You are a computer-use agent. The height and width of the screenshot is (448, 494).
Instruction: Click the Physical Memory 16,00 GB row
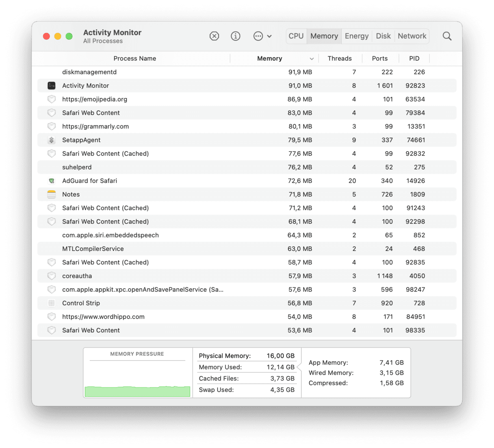[247, 356]
